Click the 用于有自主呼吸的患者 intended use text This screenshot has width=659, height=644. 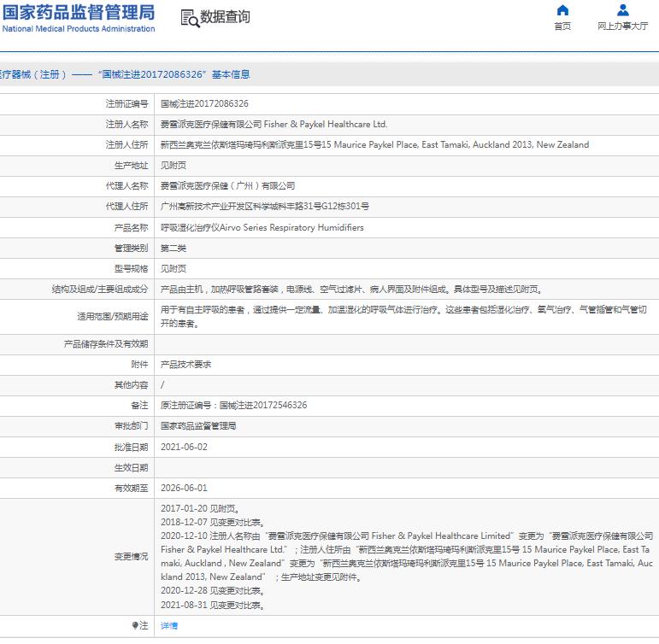tap(403, 316)
